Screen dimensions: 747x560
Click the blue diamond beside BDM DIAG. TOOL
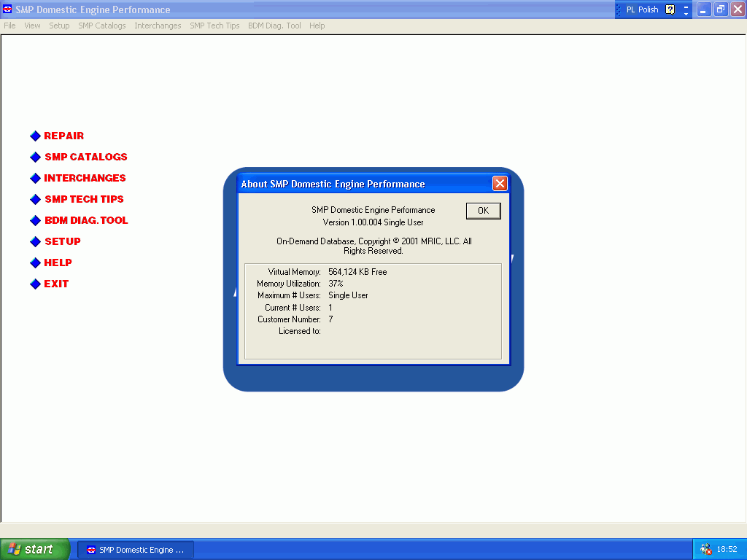[35, 220]
